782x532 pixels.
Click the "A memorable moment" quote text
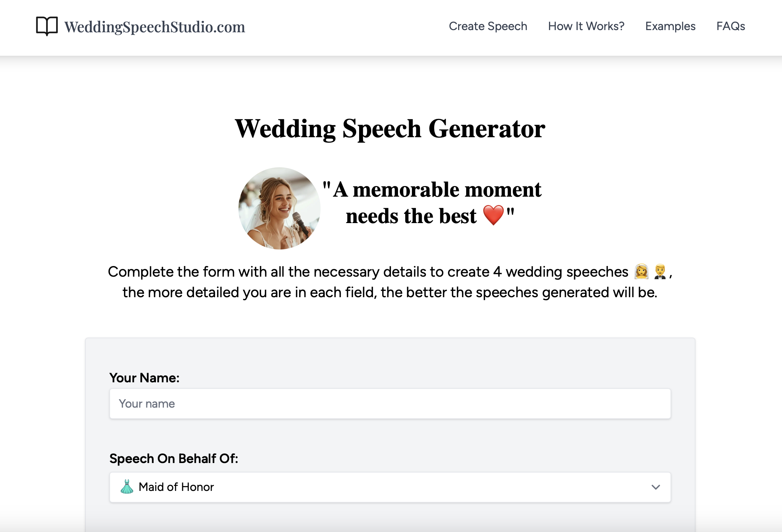pyautogui.click(x=436, y=190)
